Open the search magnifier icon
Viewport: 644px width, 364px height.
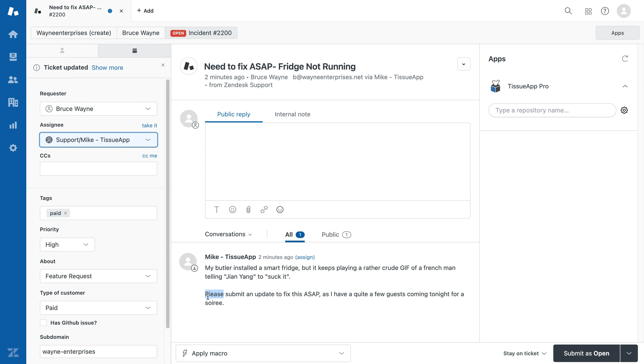click(568, 11)
